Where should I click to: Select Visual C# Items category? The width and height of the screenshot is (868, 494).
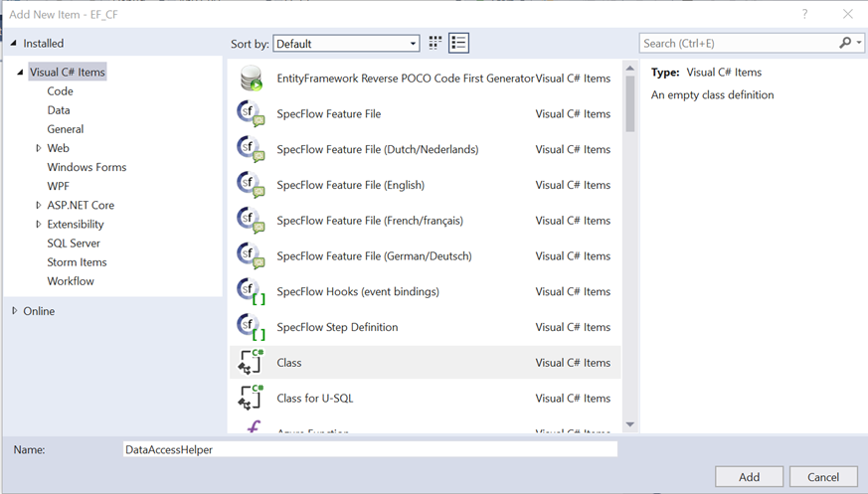coord(67,72)
